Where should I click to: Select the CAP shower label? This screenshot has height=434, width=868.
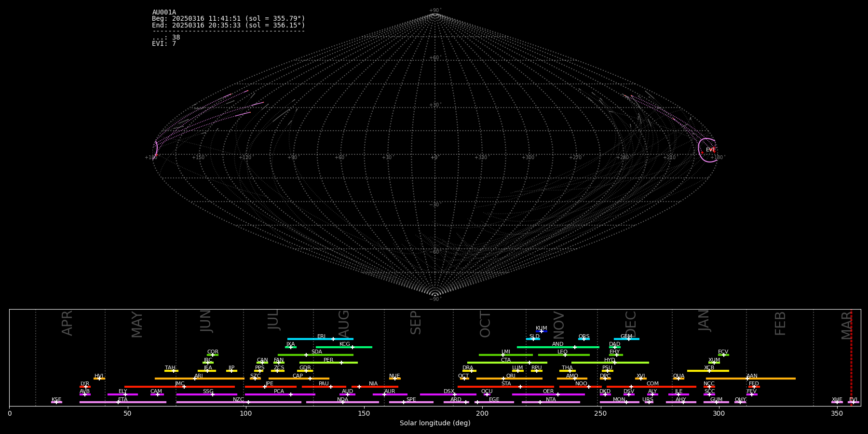(x=298, y=376)
